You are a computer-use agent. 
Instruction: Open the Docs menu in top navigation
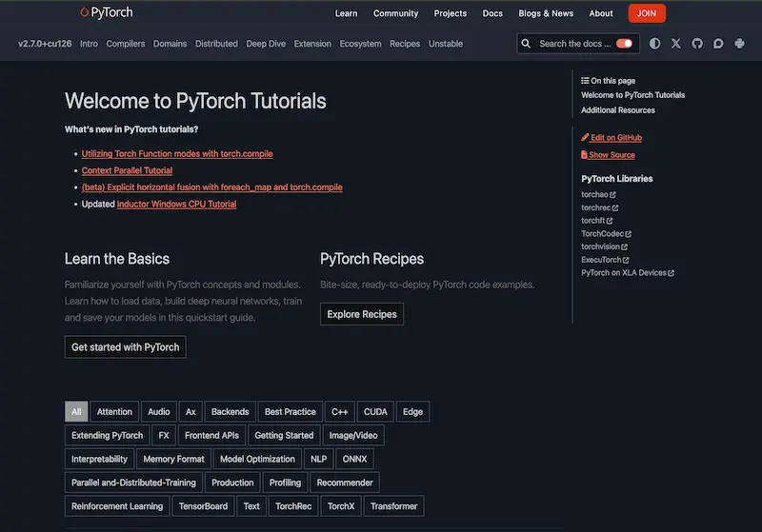[x=492, y=13]
